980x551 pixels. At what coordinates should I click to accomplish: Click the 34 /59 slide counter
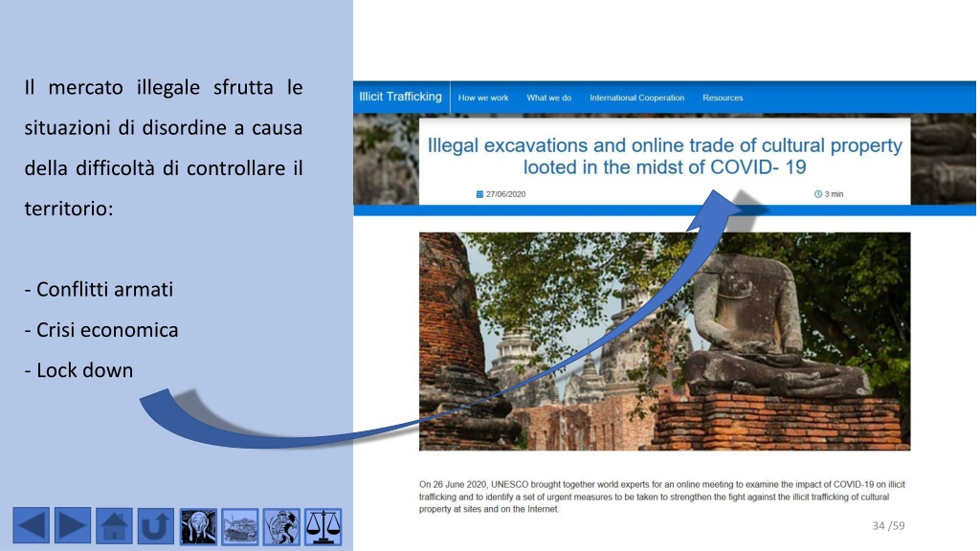[x=888, y=526]
